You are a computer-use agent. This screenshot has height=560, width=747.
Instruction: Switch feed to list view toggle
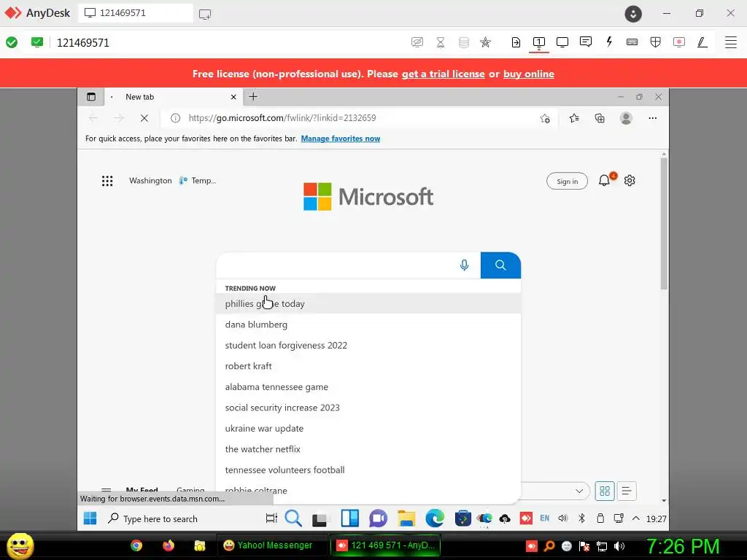tap(627, 491)
